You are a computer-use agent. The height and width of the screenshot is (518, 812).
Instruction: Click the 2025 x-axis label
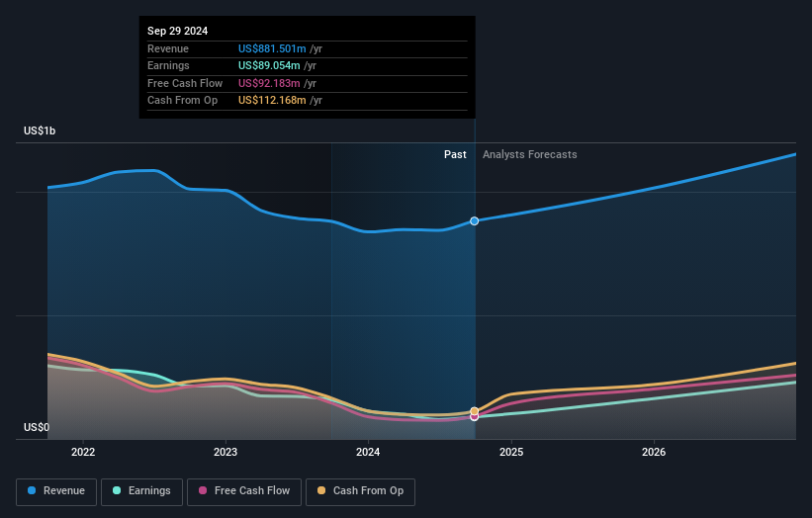tap(511, 452)
